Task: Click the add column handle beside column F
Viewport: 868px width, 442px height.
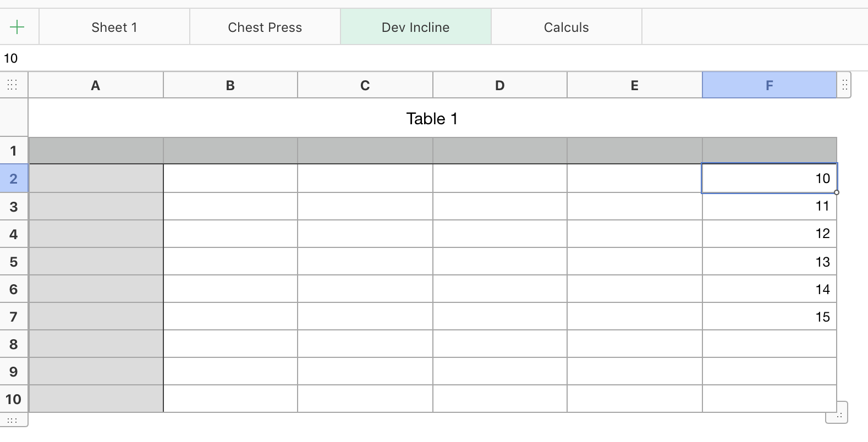Action: [x=844, y=85]
